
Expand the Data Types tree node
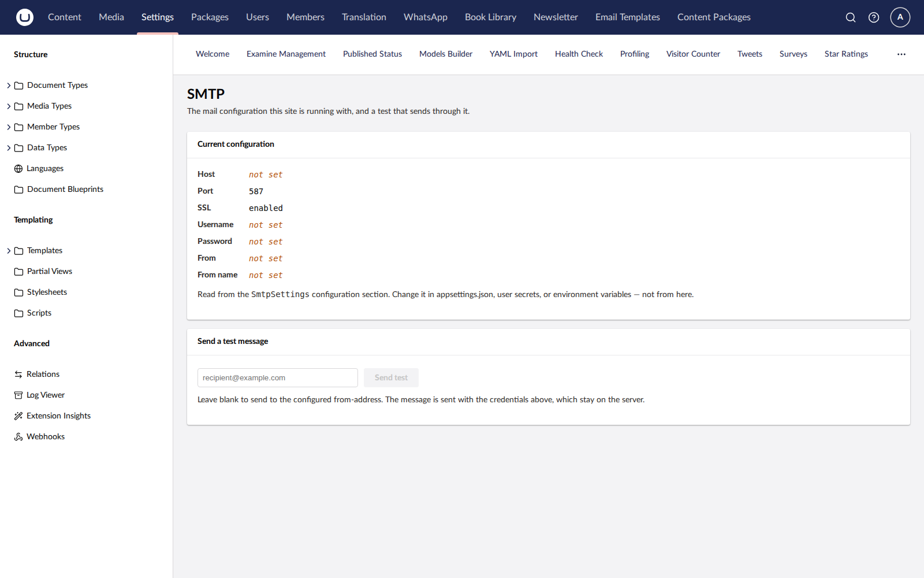(x=9, y=148)
